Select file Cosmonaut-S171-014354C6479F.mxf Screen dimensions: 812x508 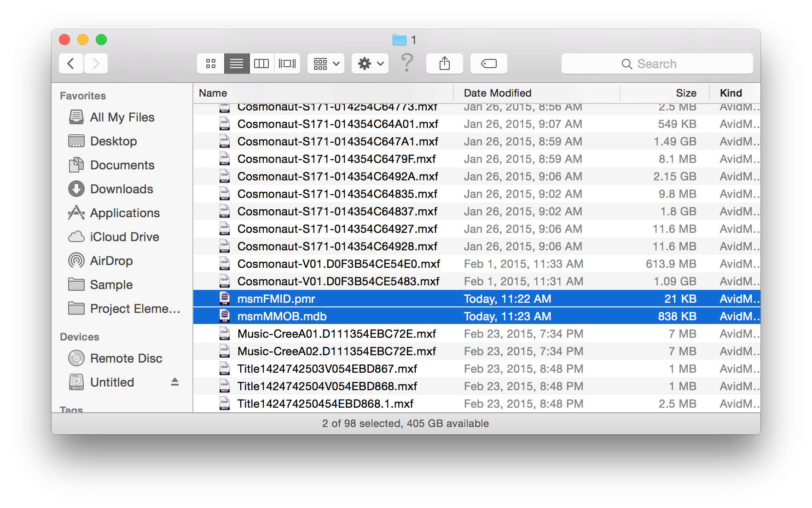477,159
